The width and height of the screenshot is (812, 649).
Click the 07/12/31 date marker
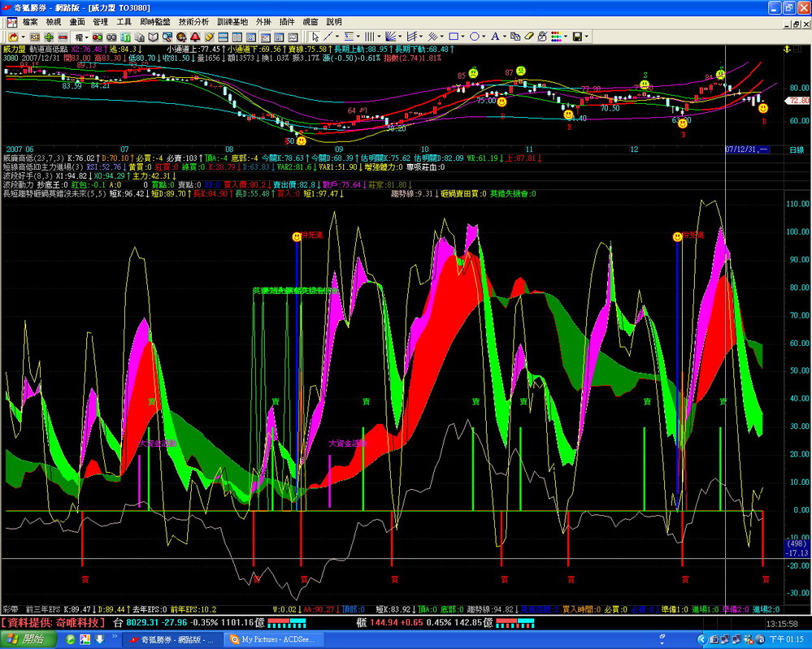(x=747, y=149)
